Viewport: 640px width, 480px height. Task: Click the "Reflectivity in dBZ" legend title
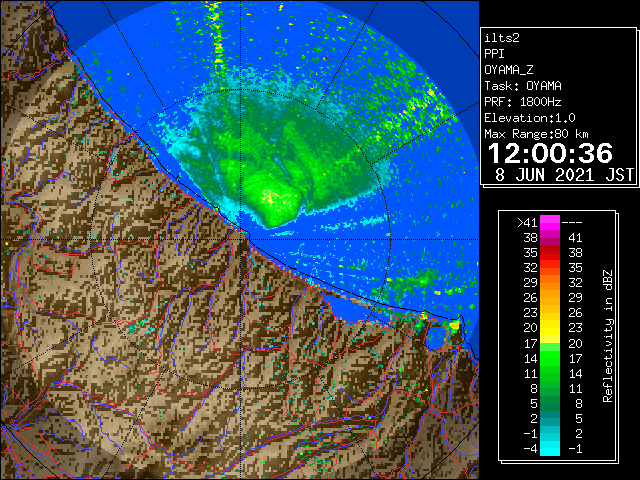click(x=607, y=336)
